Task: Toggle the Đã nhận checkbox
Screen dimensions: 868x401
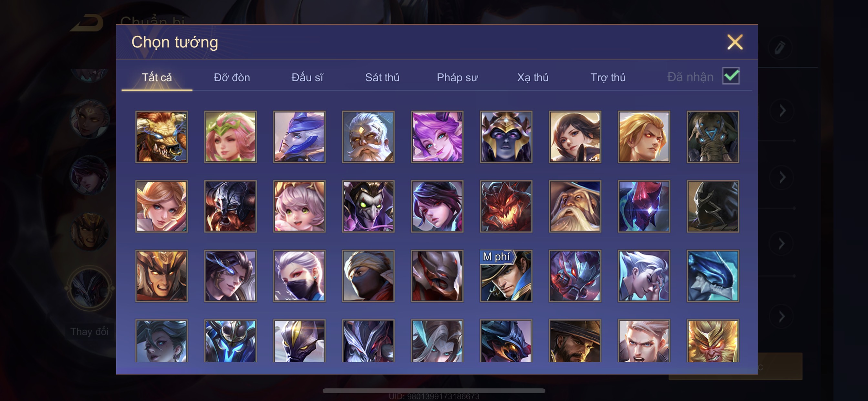Action: pos(730,76)
